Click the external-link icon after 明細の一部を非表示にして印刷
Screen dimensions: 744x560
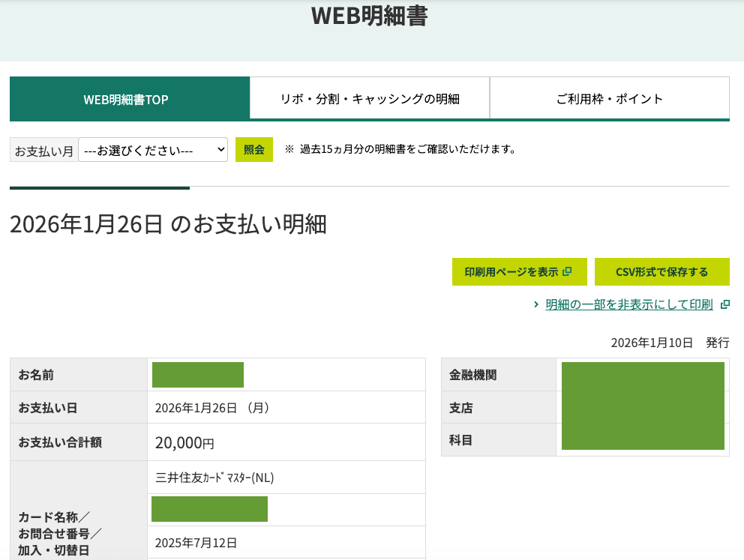(724, 304)
